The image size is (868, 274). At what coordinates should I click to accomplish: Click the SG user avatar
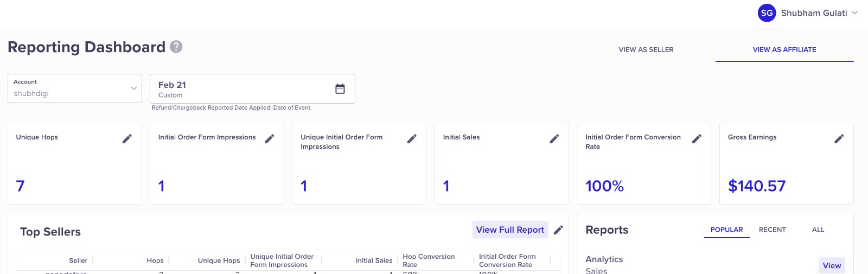pyautogui.click(x=767, y=13)
